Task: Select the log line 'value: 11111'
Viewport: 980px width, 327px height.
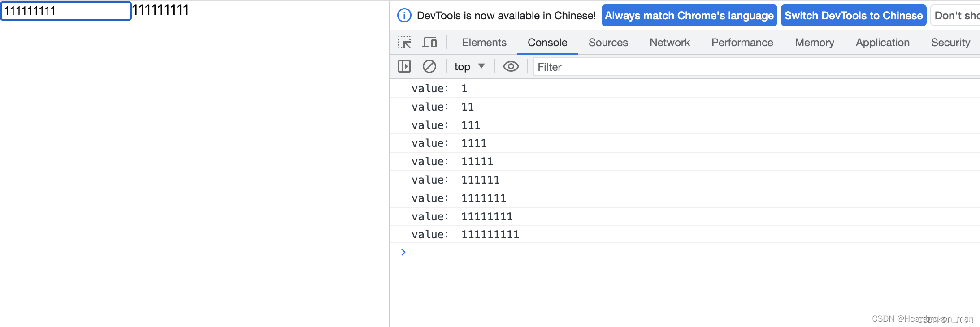Action: 685,162
